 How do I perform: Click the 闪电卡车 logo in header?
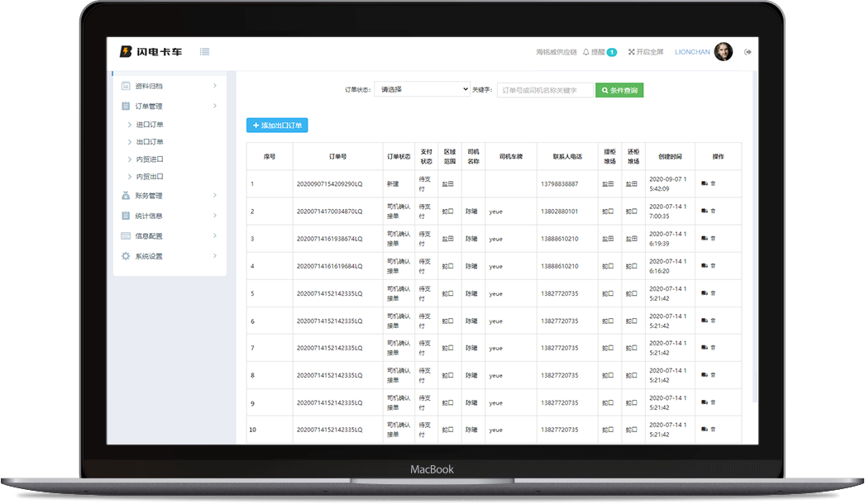click(151, 52)
